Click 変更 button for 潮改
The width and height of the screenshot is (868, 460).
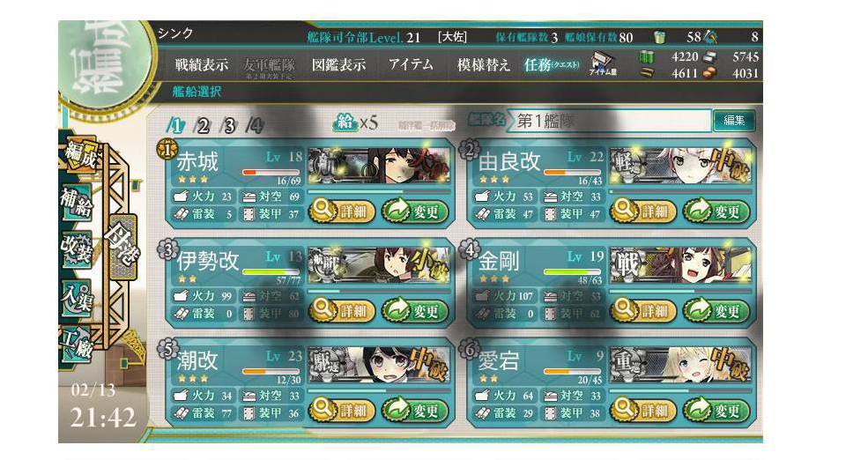tap(416, 410)
